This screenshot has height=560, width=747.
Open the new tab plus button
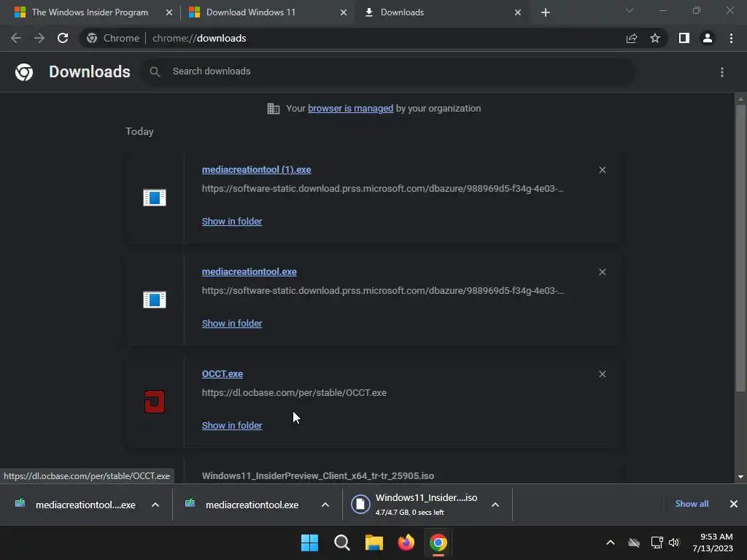pyautogui.click(x=546, y=12)
